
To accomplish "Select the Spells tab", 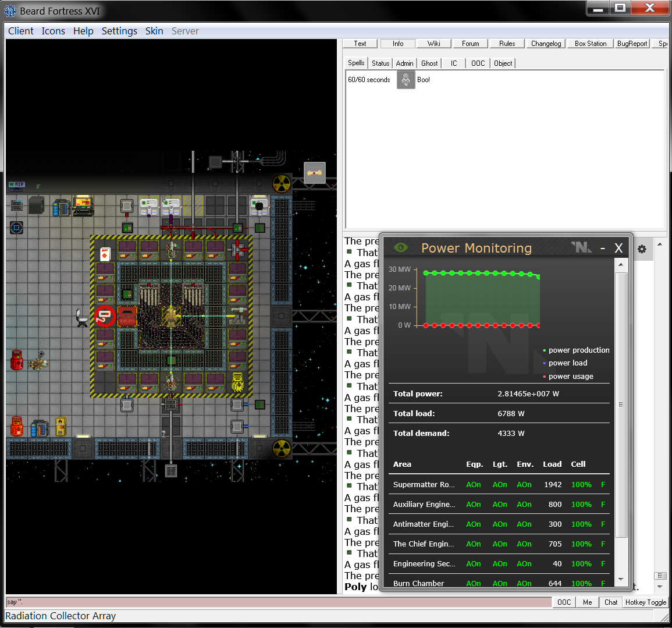I will point(356,63).
